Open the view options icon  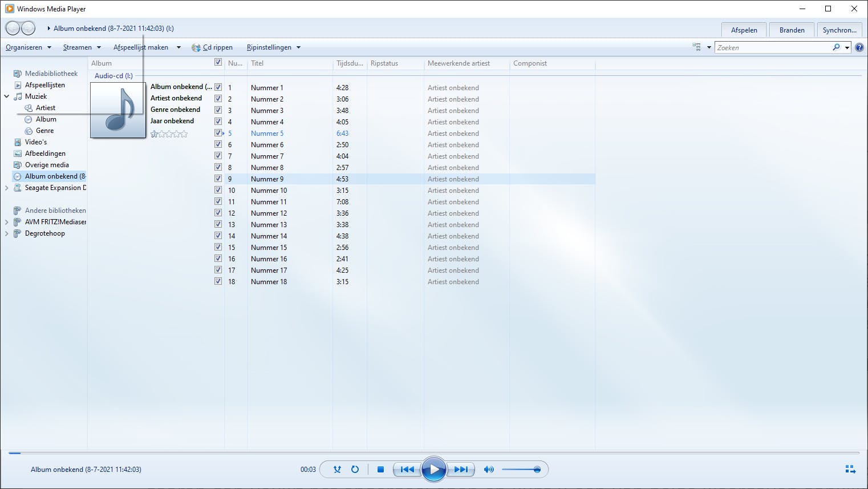coord(696,47)
